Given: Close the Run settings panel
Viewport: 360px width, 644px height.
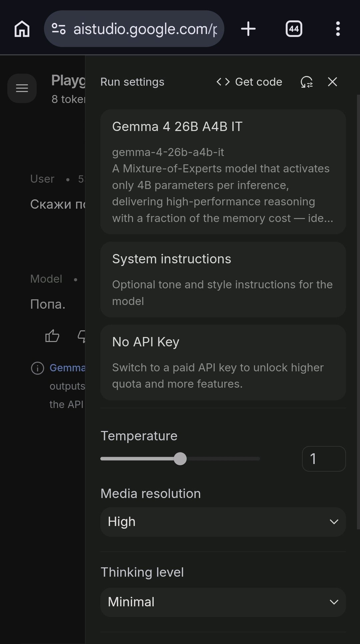Looking at the screenshot, I should coord(332,82).
